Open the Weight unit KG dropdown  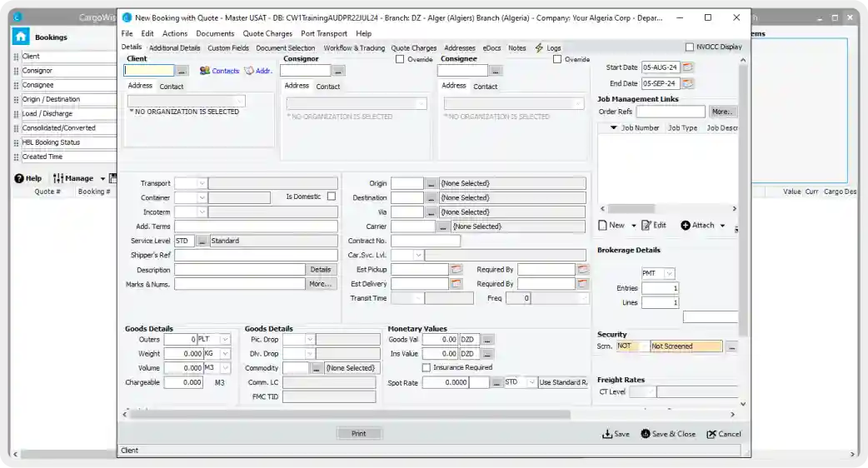coord(224,353)
